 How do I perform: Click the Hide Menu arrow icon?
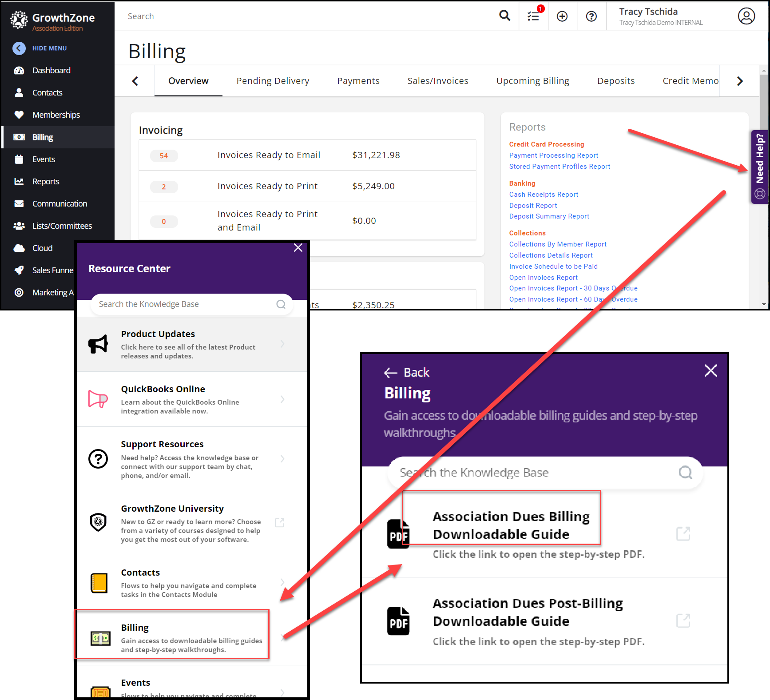click(19, 48)
